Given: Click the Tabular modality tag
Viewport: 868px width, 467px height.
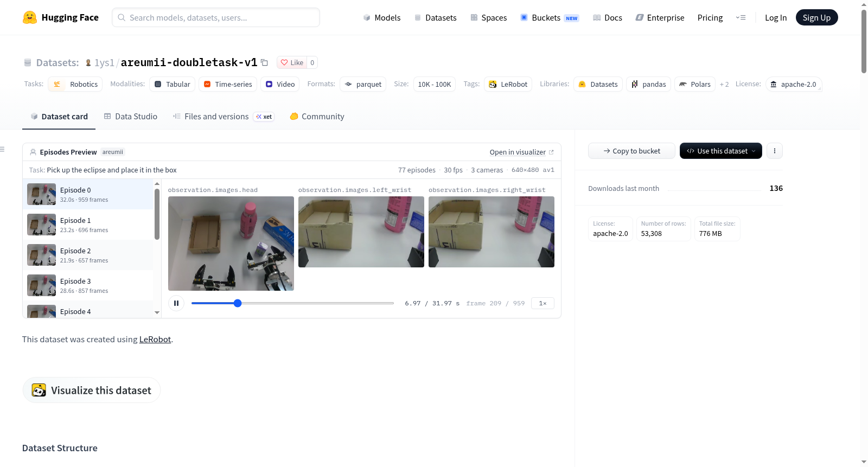Looking at the screenshot, I should (x=173, y=84).
